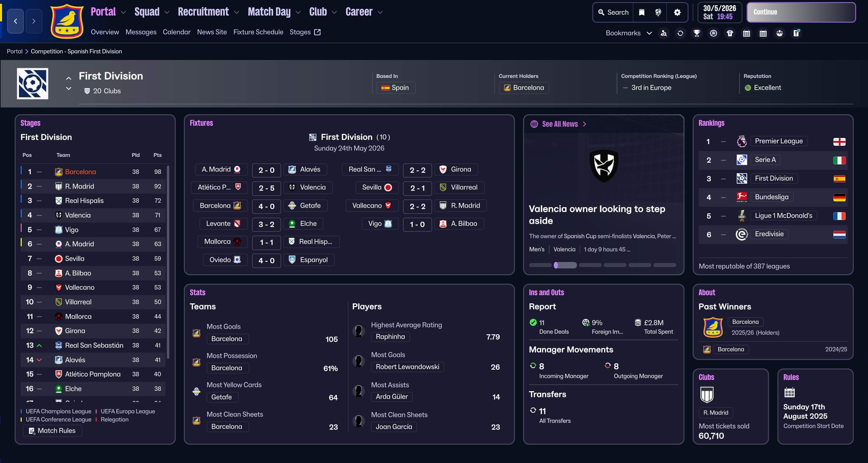Click the transfers arrows bookmark icon

[680, 33]
